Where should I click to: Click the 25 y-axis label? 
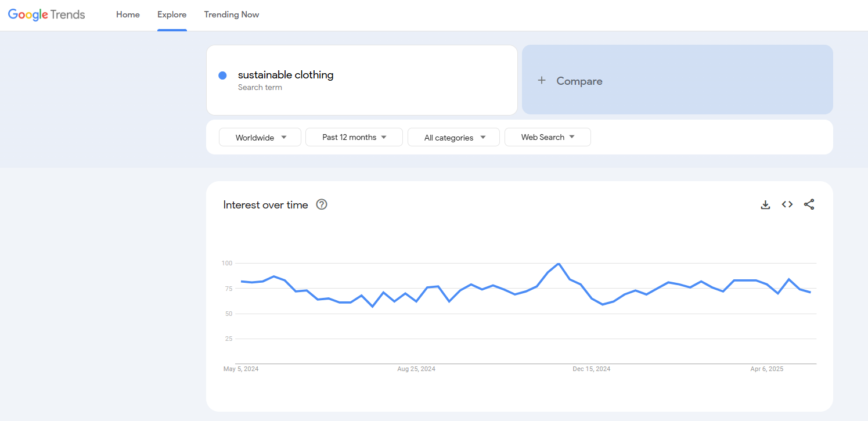coord(228,339)
